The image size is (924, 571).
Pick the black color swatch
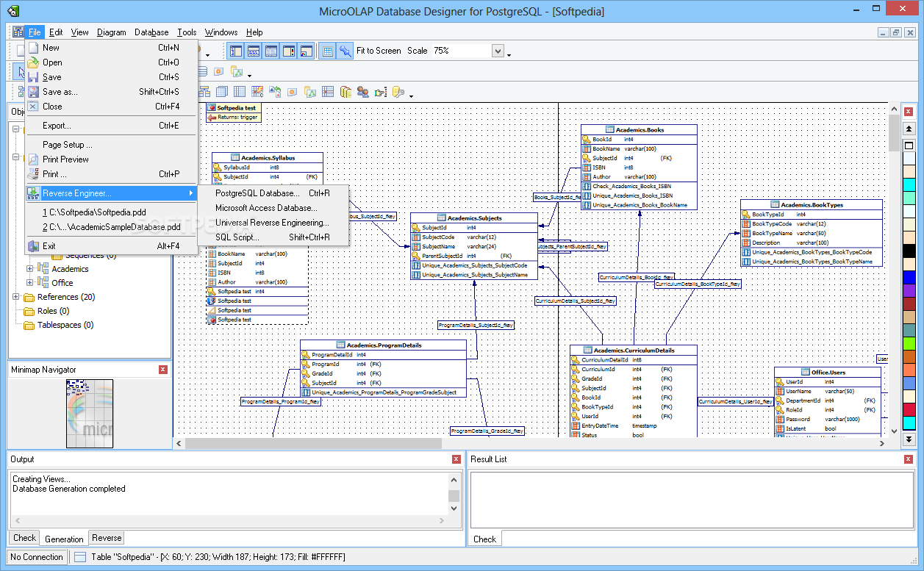tap(909, 251)
